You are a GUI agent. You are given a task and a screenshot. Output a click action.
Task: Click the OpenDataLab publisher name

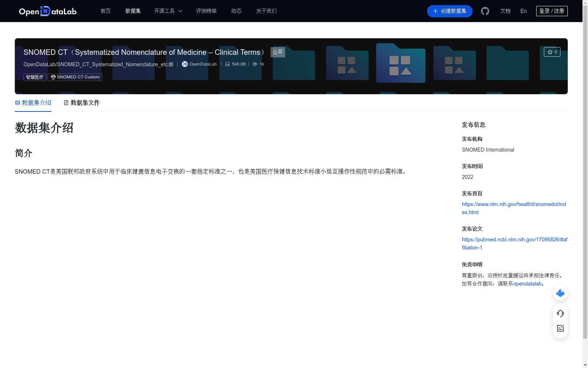pos(203,64)
